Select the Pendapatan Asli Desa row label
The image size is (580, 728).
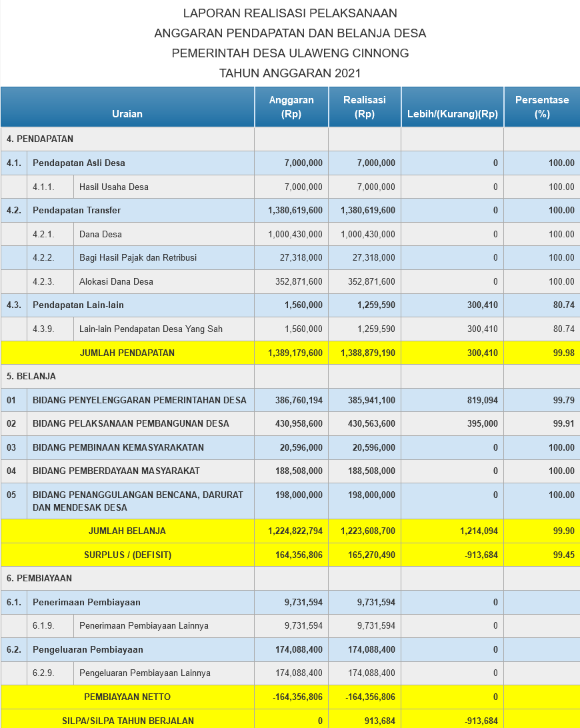coord(79,163)
